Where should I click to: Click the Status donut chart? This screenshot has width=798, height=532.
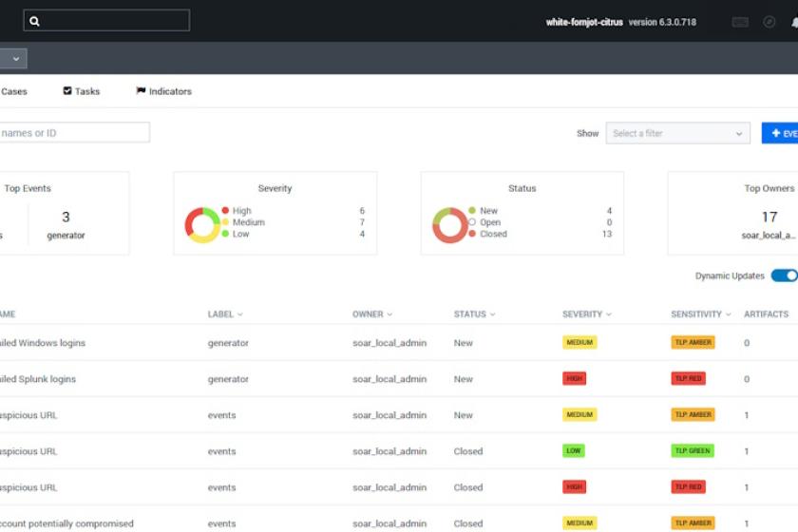[x=450, y=225]
